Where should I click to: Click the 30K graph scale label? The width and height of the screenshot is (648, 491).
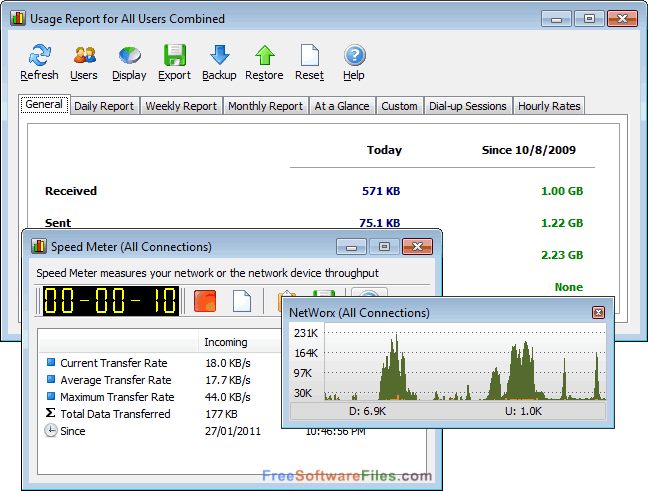pyautogui.click(x=303, y=393)
